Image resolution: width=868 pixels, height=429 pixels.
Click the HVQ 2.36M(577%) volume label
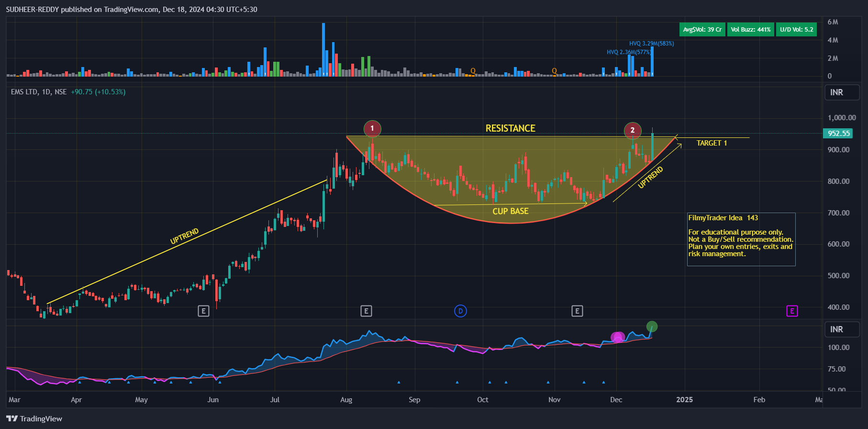[629, 52]
